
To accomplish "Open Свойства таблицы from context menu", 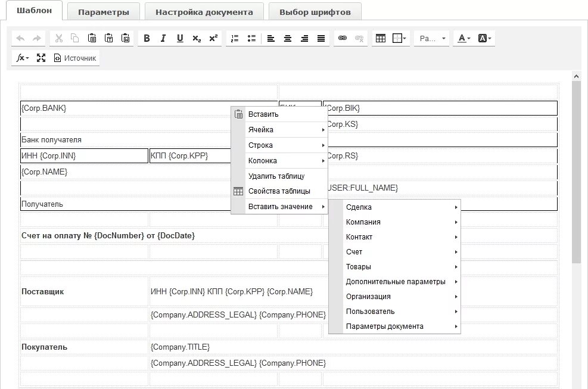I will coord(279,191).
